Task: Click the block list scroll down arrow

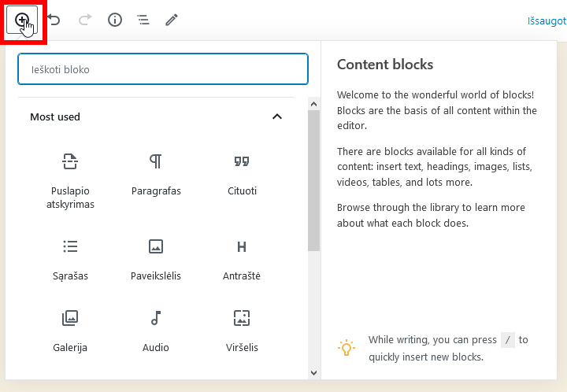Action: (x=314, y=373)
